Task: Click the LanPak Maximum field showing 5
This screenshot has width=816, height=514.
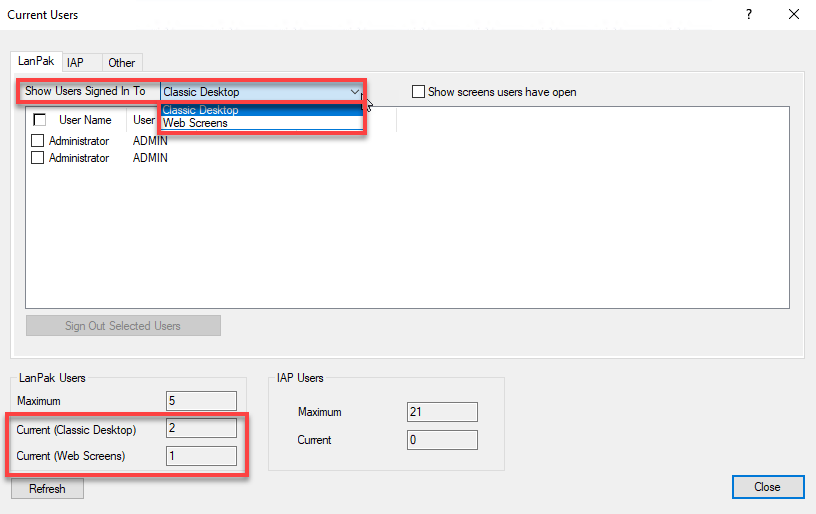Action: click(x=201, y=401)
